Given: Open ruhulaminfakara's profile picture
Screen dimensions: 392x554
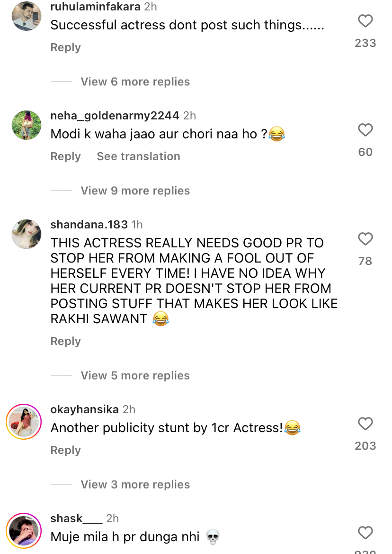Looking at the screenshot, I should coord(27,17).
